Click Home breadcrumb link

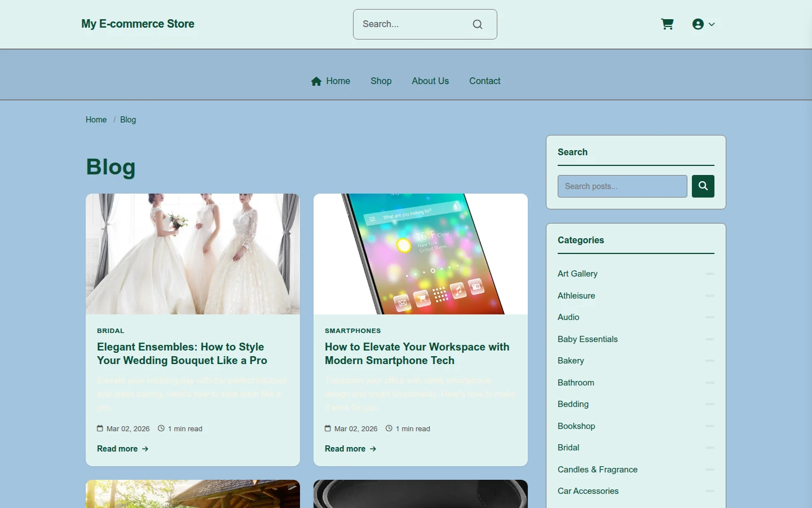click(x=96, y=120)
